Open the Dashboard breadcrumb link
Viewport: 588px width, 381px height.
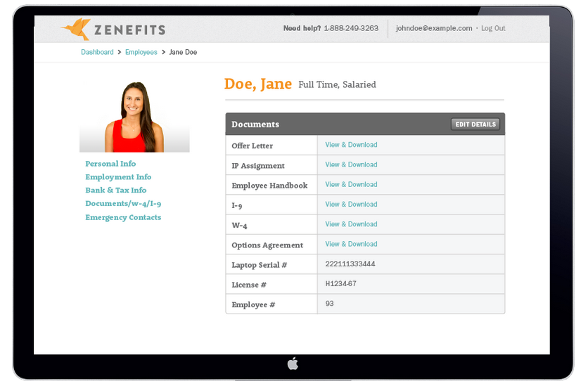click(x=97, y=52)
